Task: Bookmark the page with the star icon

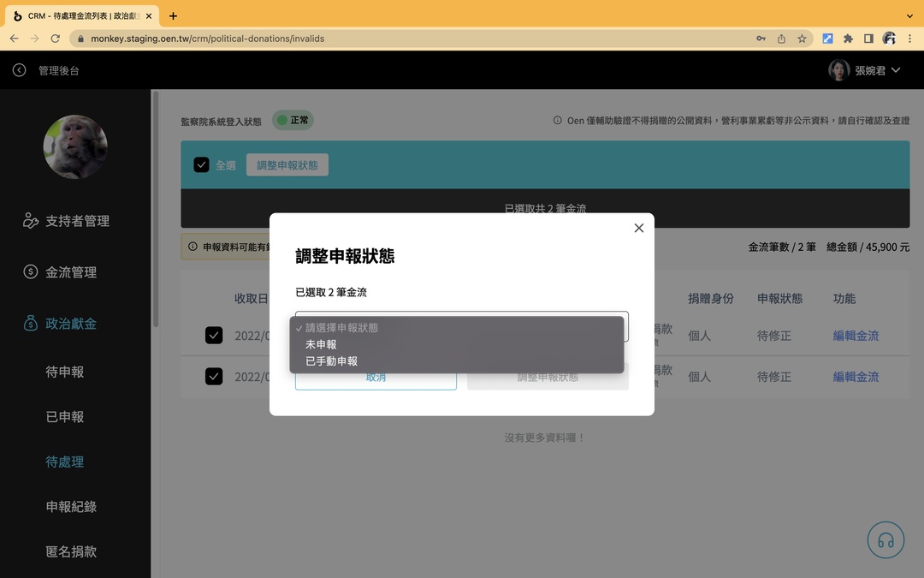Action: (x=801, y=38)
